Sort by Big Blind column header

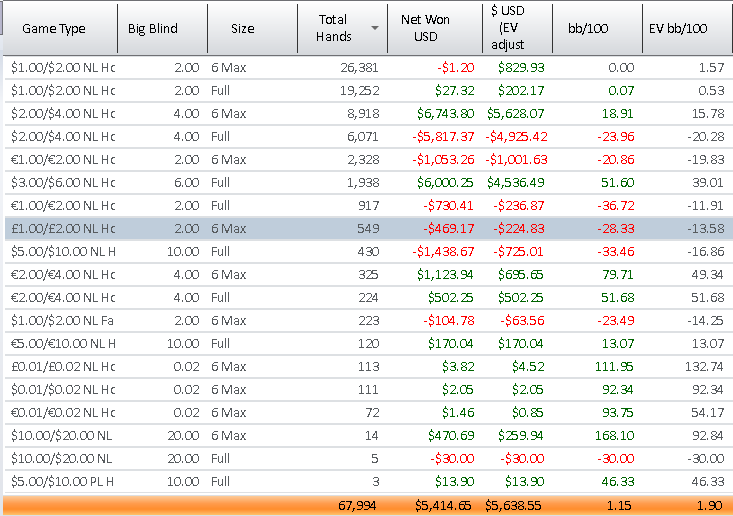(162, 29)
